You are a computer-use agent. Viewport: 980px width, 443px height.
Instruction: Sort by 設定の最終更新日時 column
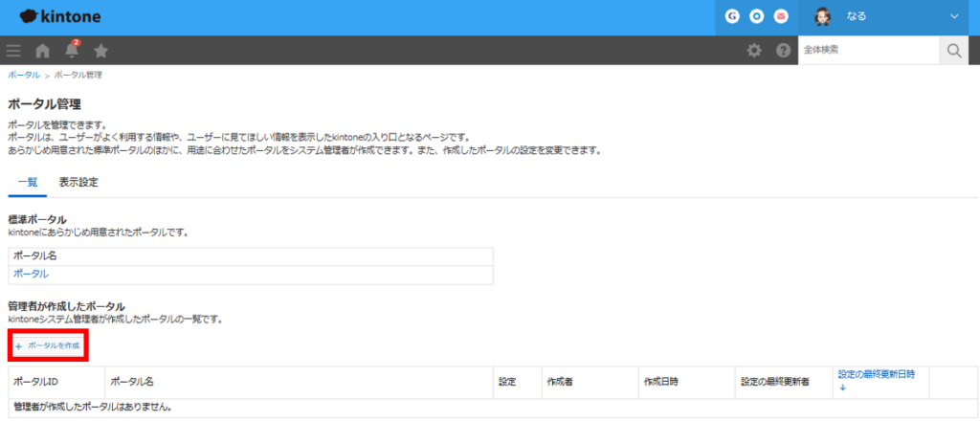(x=876, y=375)
